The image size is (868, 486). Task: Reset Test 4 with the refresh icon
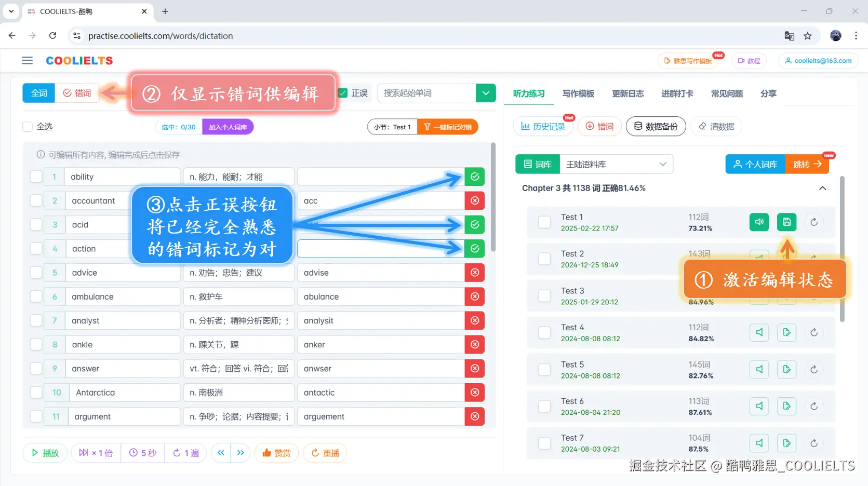[x=814, y=332]
